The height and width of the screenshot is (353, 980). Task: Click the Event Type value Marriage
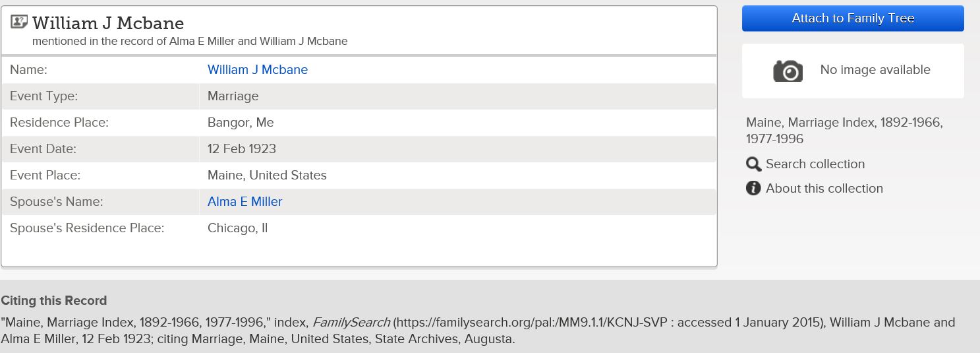coord(233,96)
